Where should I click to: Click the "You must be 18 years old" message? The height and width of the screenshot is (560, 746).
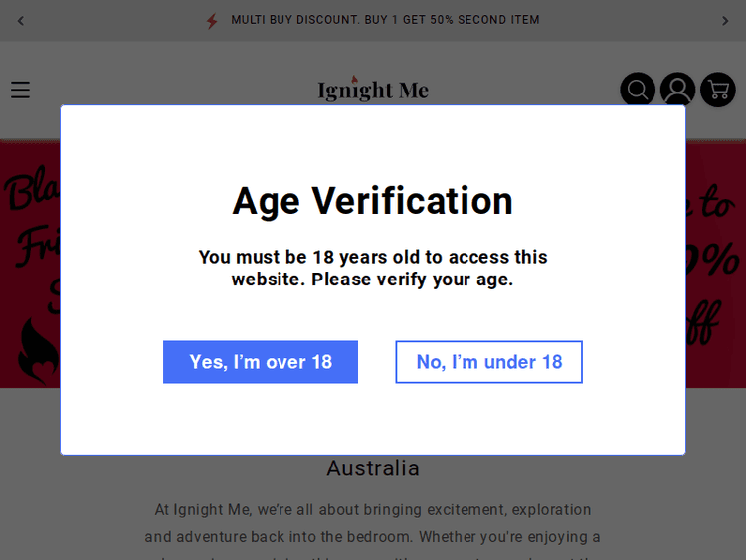coord(373,257)
